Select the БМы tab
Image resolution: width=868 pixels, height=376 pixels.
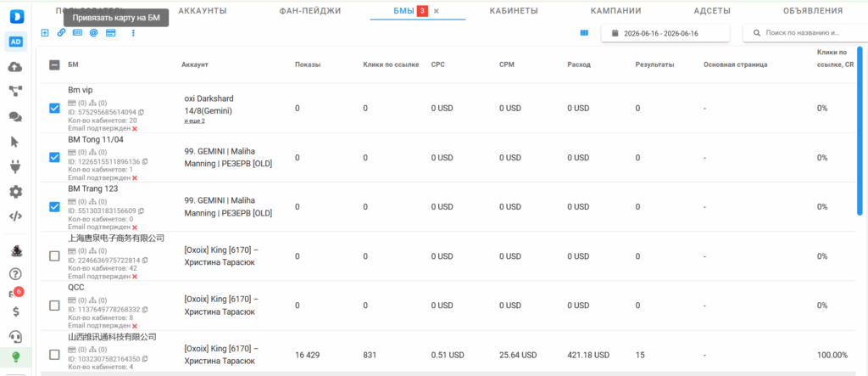click(403, 10)
